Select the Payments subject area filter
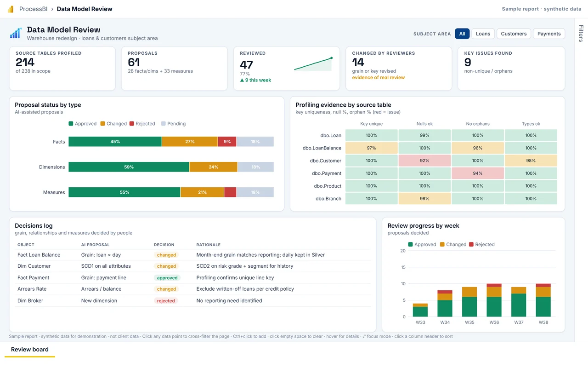Viewport: 588px width, 368px height. [549, 34]
